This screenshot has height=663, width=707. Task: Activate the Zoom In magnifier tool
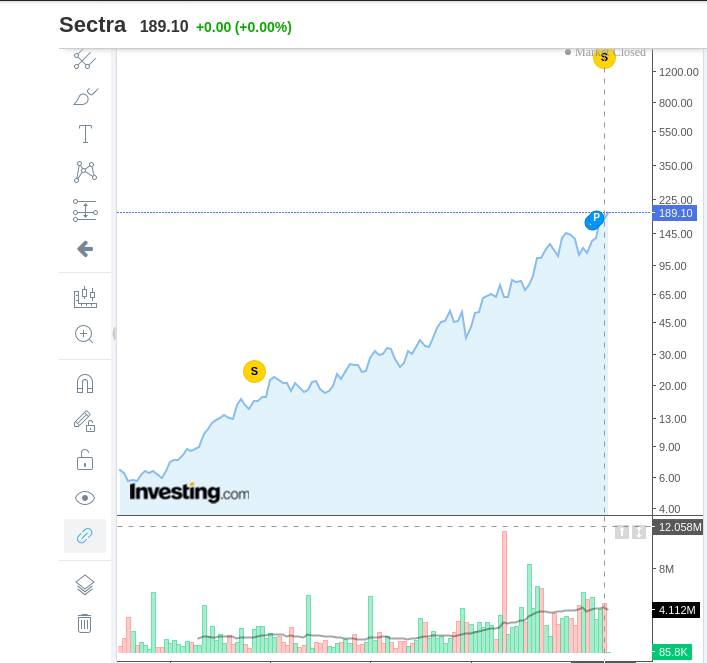tap(85, 335)
